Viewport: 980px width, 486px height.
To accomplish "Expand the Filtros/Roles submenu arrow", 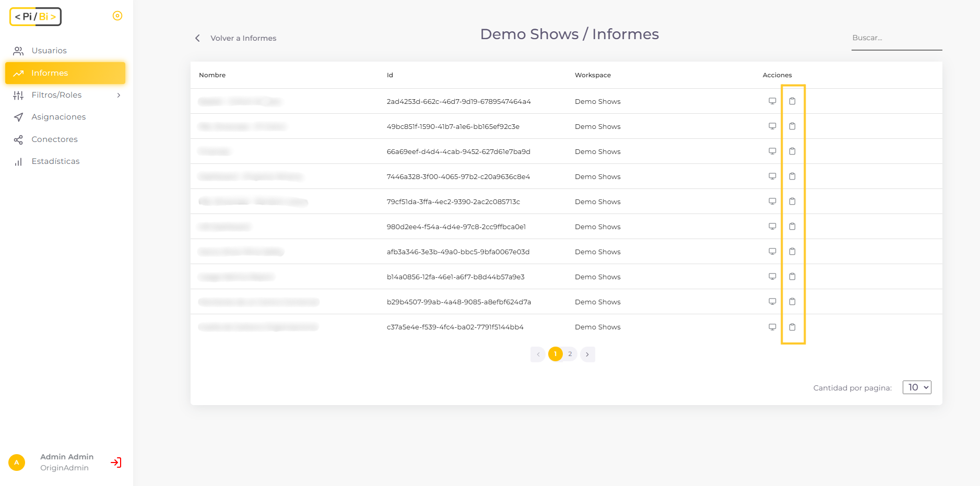I will pyautogui.click(x=119, y=95).
